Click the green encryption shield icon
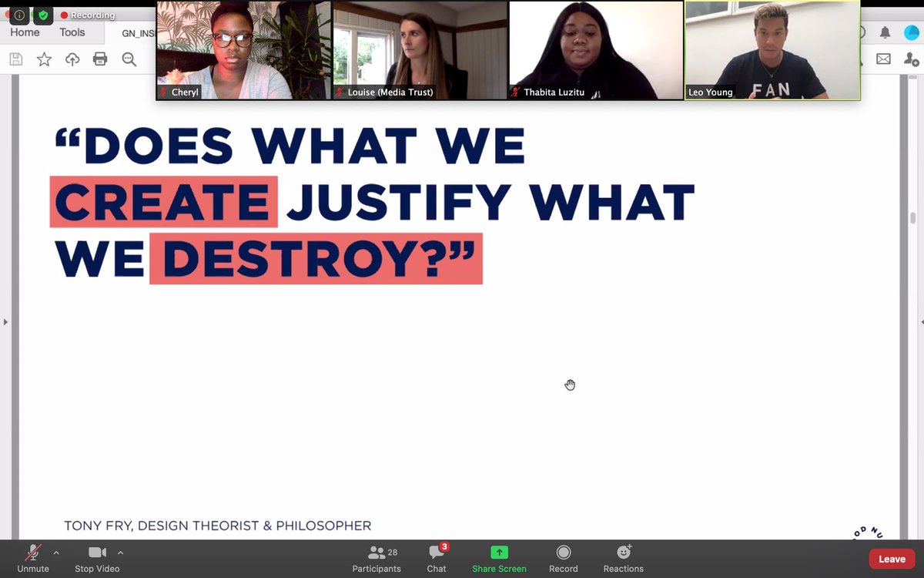Screen dimensions: 924x578 tap(43, 15)
